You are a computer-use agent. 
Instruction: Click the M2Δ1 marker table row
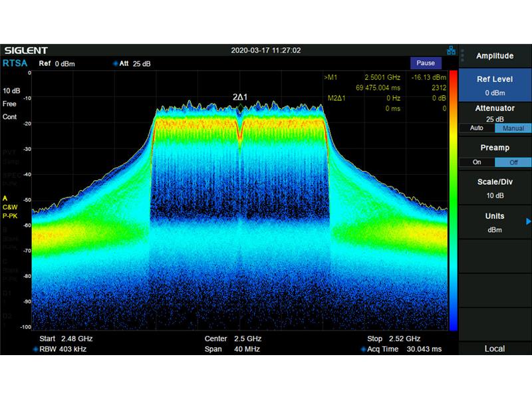387,98
